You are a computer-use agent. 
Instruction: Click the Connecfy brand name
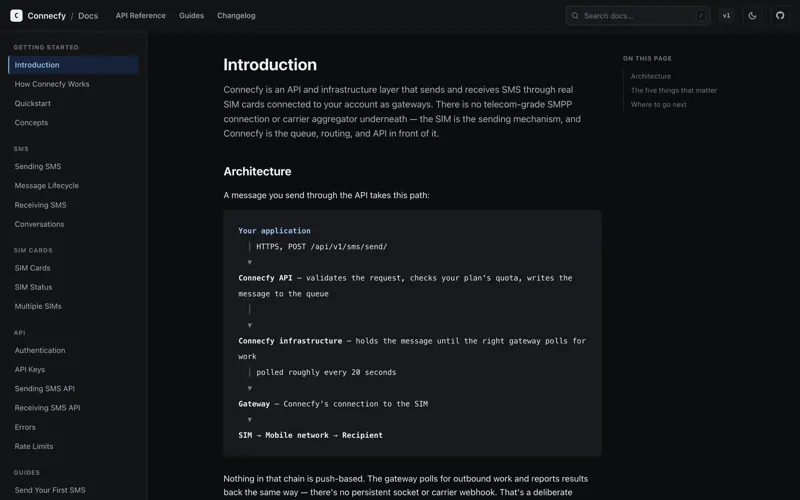[46, 16]
